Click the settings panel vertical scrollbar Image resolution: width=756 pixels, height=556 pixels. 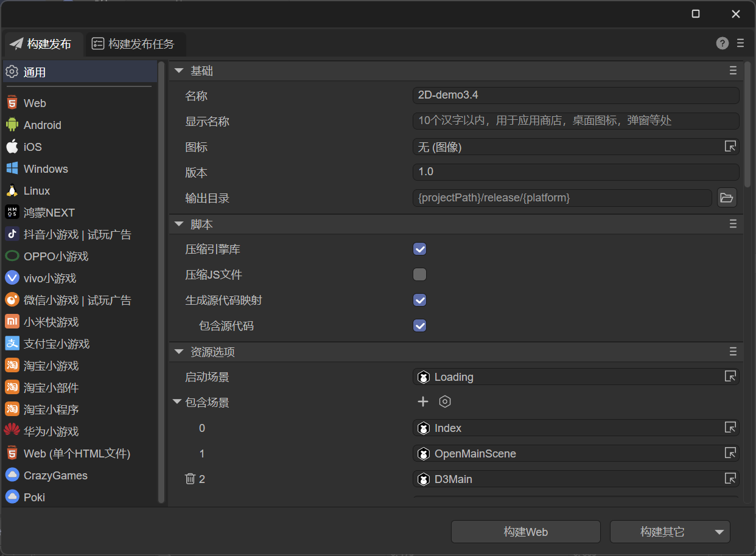[x=748, y=124]
